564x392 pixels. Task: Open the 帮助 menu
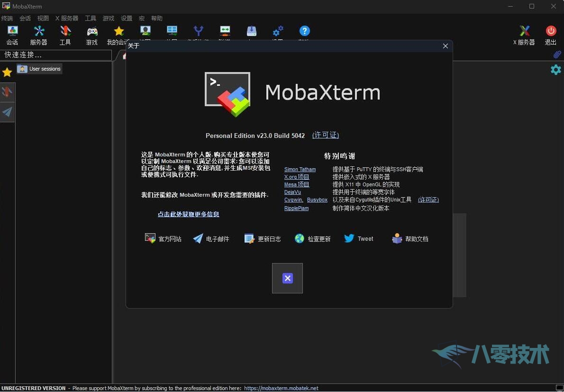157,18
